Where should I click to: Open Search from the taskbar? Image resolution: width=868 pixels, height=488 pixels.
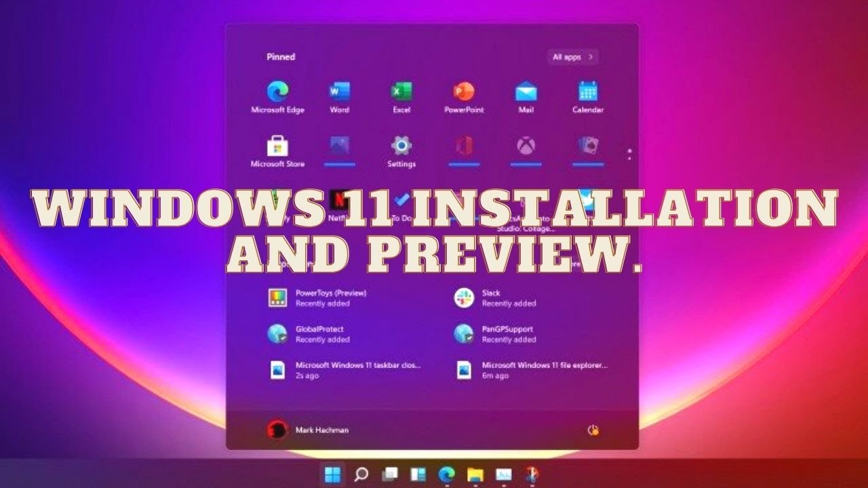point(361,475)
